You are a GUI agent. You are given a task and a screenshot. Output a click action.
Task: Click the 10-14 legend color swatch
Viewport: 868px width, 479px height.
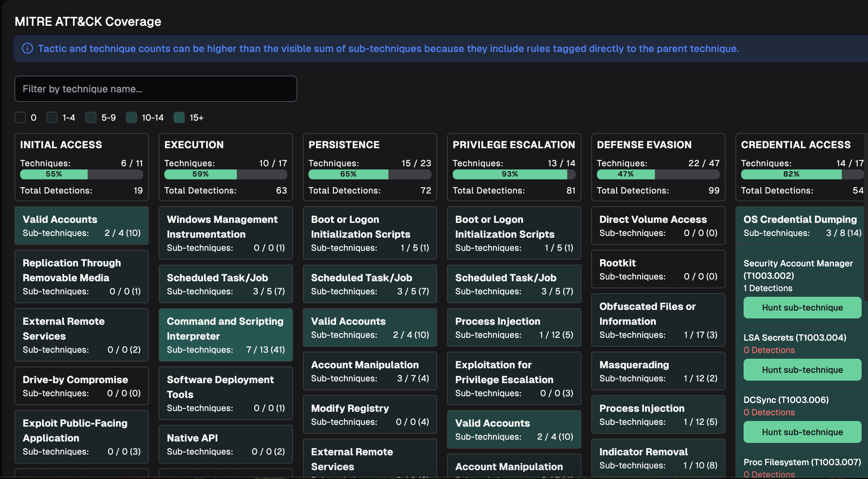coord(131,117)
